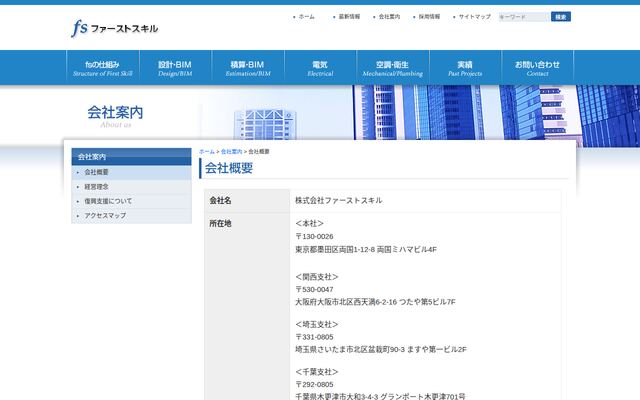This screenshot has height=400, width=640.
Task: Open the 実績 Past Projects menu
Action: click(465, 68)
